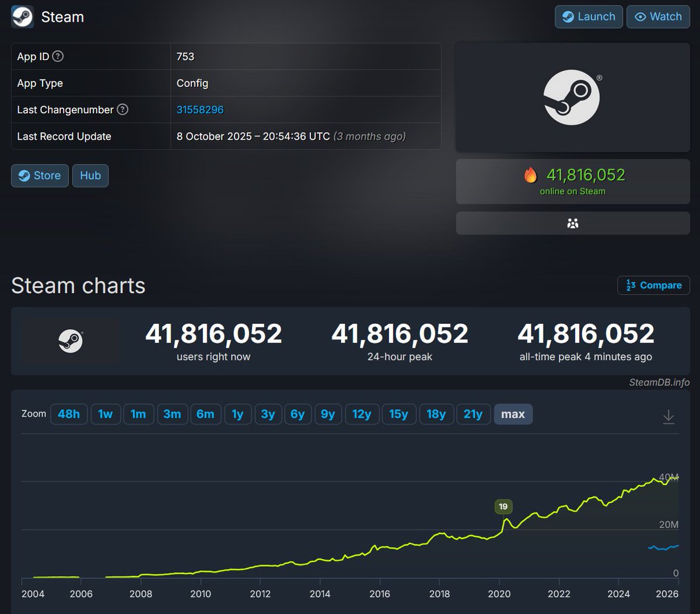
Task: Click the chart marker labeled 19
Action: (503, 507)
